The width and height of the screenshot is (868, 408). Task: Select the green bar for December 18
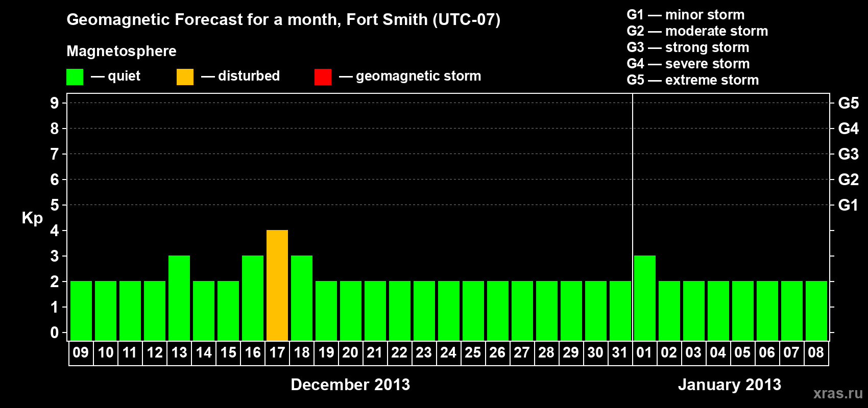pos(302,298)
